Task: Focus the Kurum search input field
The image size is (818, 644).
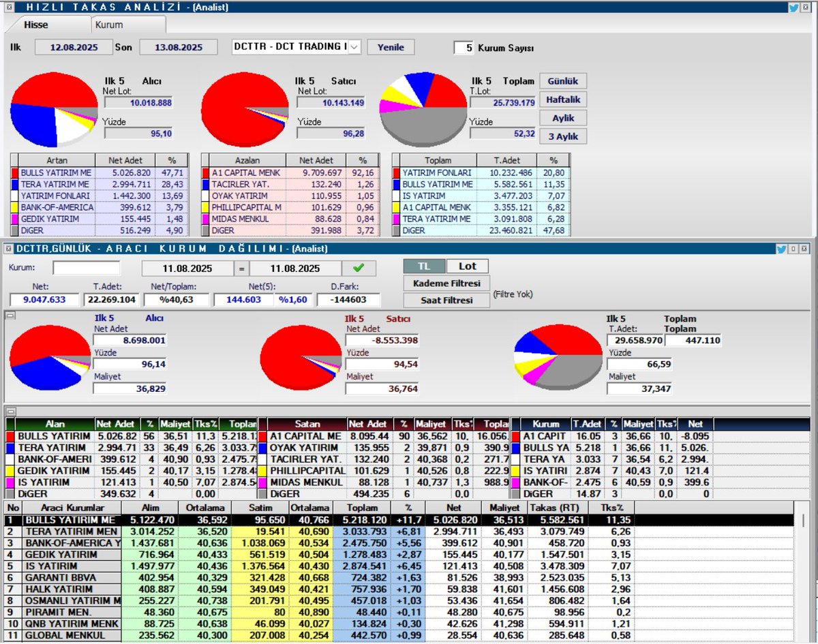Action: pyautogui.click(x=86, y=268)
